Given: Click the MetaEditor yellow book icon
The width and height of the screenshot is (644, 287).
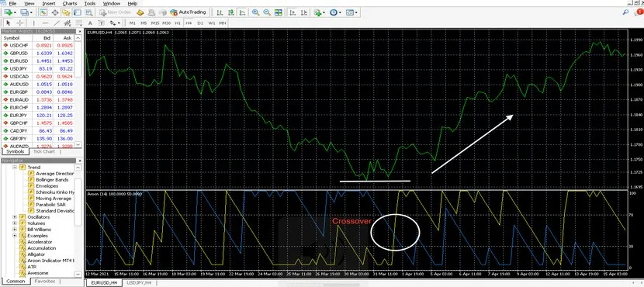Looking at the screenshot, I should 140,12.
